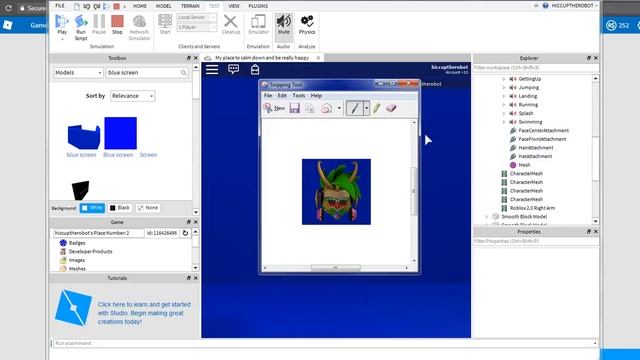640x360 pixels.
Task: Reload the browser page
Action: click(8, 8)
